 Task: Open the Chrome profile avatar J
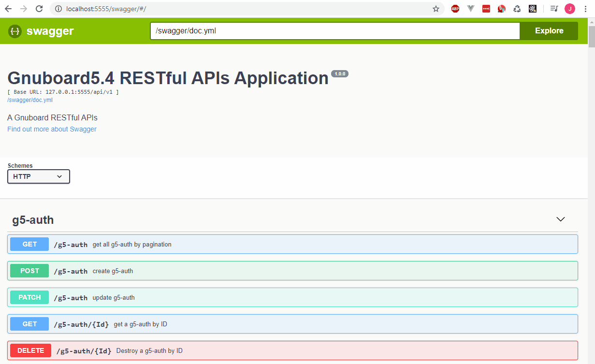click(570, 9)
